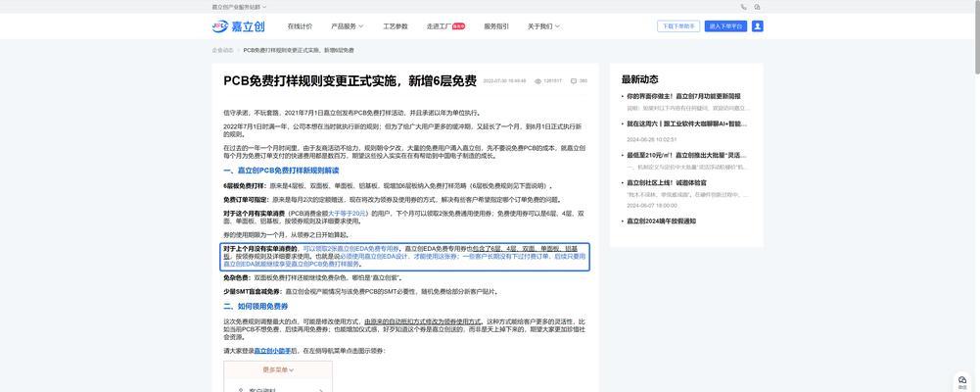
Task: Click the 进入下单平台 button
Action: [725, 26]
